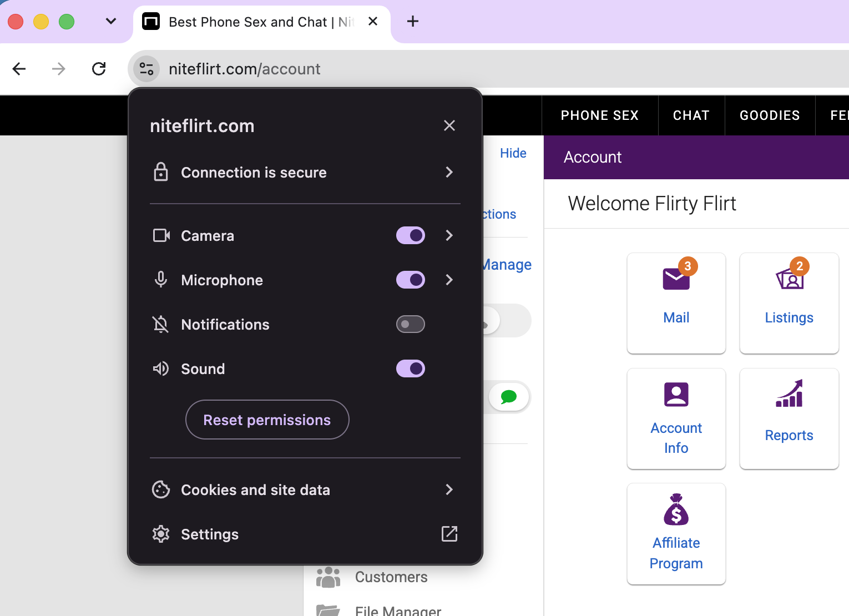Click the browser forward arrow

click(59, 69)
